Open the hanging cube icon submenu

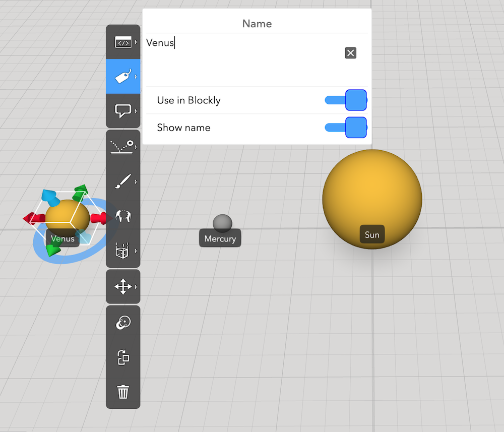pos(123,251)
